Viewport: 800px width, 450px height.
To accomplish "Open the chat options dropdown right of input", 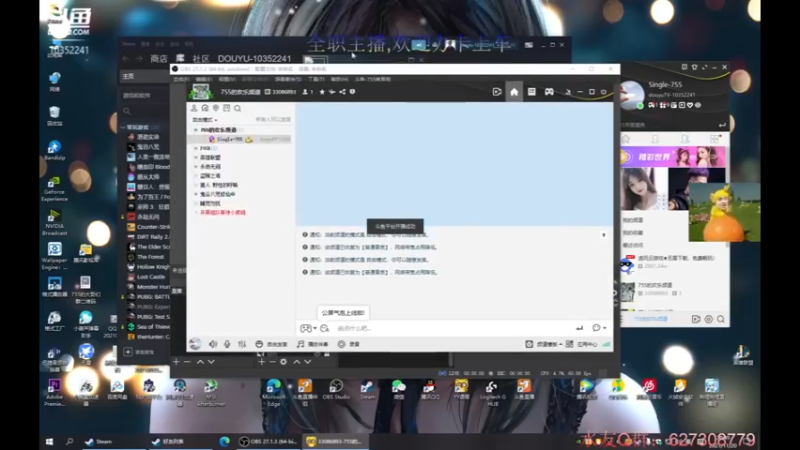I will pos(599,328).
